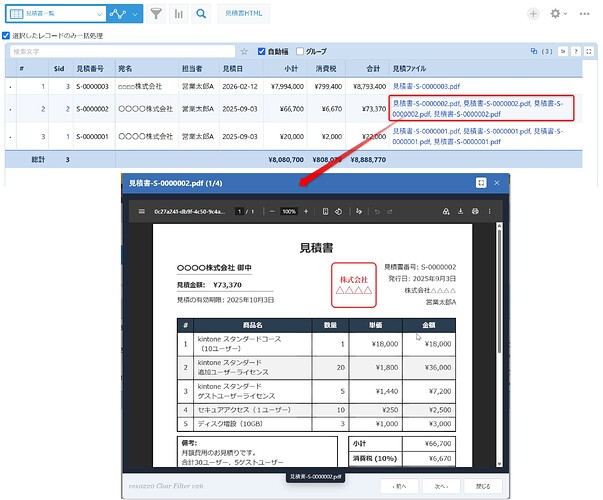The image size is (603, 500).
Task: Click the grid sort settings icon
Action: [x=563, y=51]
